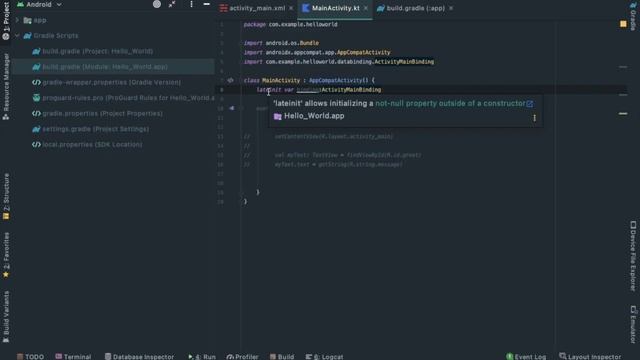Select build.gradle (Module: Hello_World.app)
The width and height of the screenshot is (640, 360).
click(105, 67)
